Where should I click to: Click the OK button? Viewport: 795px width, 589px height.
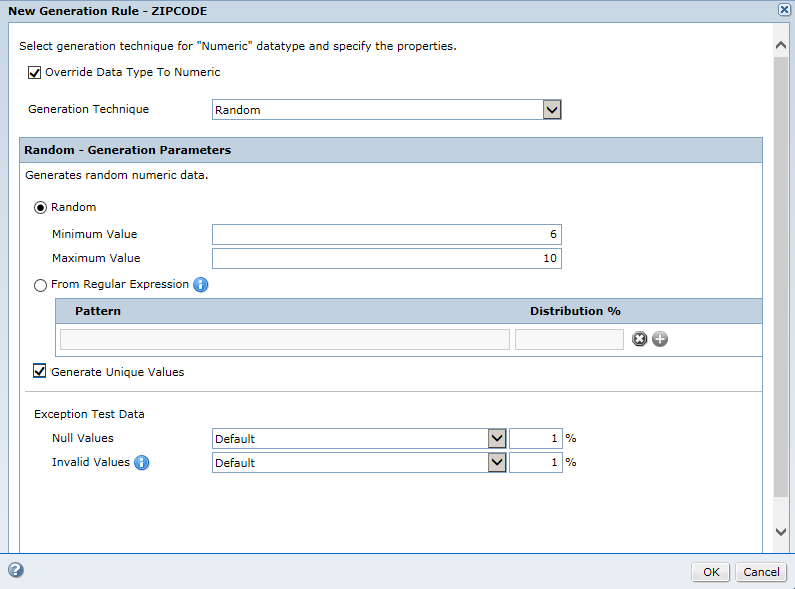[x=711, y=572]
